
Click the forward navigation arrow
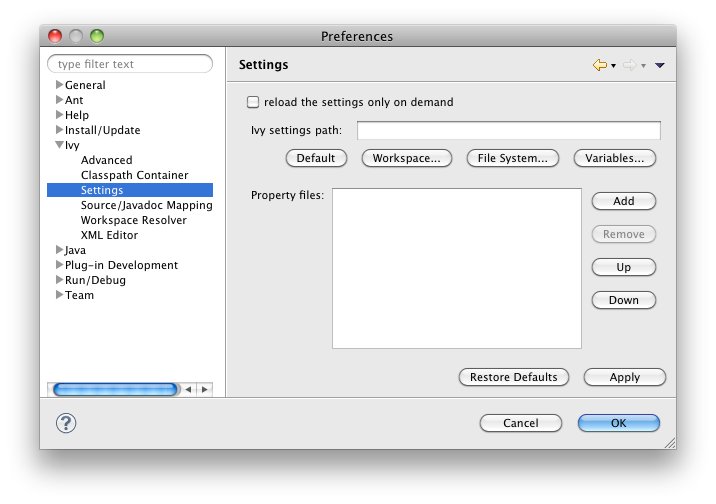629,65
